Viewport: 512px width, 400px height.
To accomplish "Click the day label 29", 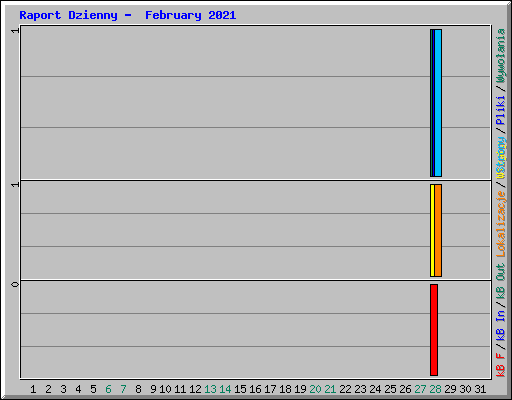I will click(451, 389).
